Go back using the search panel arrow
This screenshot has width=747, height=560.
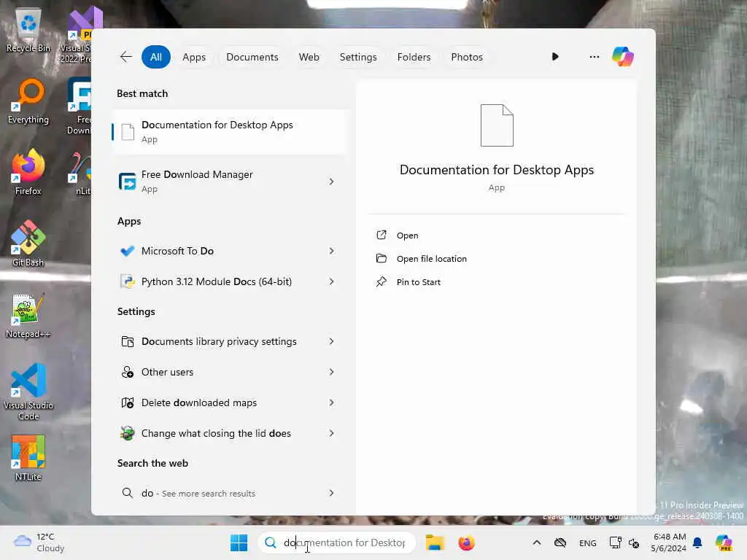125,57
